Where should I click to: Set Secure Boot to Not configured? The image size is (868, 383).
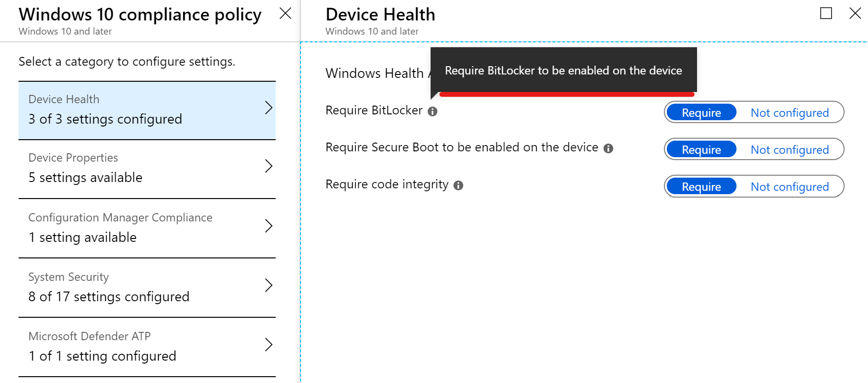(790, 149)
